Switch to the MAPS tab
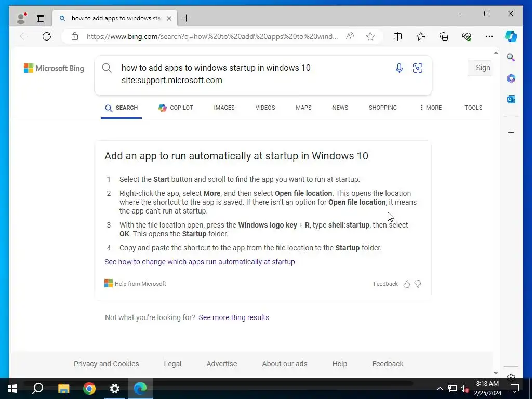This screenshot has height=399, width=532. point(303,108)
